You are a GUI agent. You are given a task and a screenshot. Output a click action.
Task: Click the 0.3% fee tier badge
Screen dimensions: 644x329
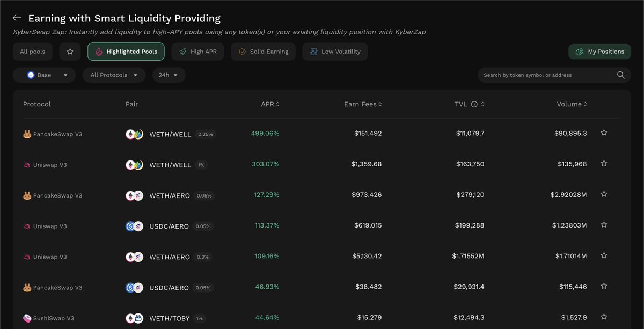[x=202, y=257]
